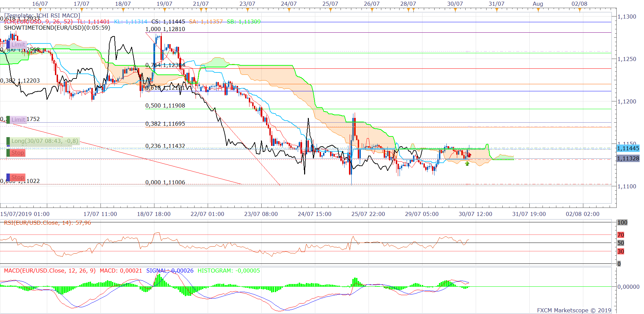644x314 pixels.
Task: Click the 30/07 12:00 time axis label
Action: tap(475, 214)
